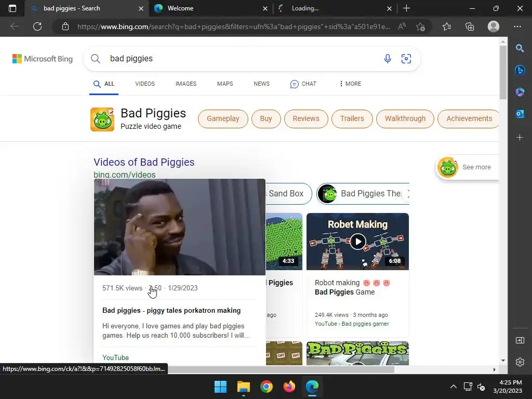
Task: Open the MAPS search category
Action: pos(225,84)
